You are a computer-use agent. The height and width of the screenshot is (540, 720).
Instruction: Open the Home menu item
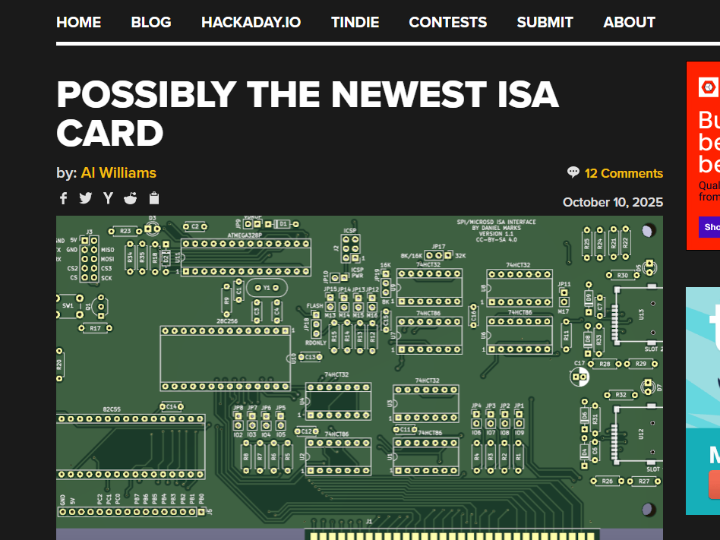click(79, 22)
